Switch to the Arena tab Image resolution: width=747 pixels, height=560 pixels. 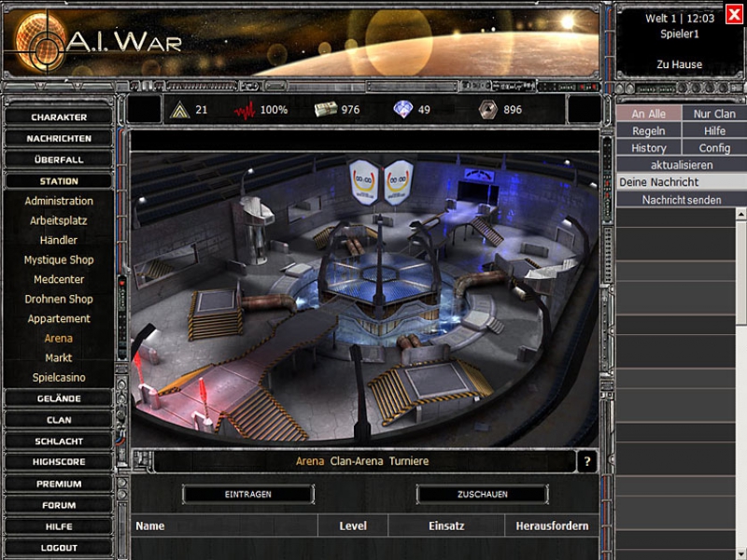pos(310,461)
